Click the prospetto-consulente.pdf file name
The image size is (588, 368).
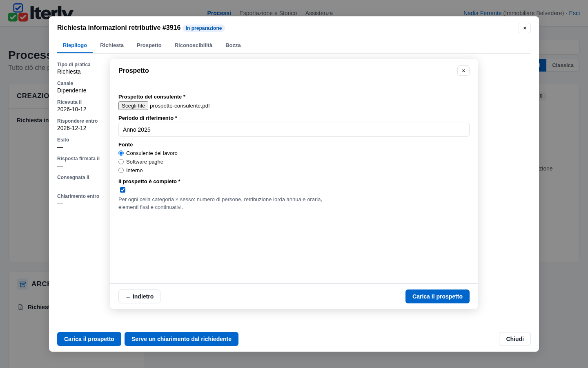pos(180,106)
